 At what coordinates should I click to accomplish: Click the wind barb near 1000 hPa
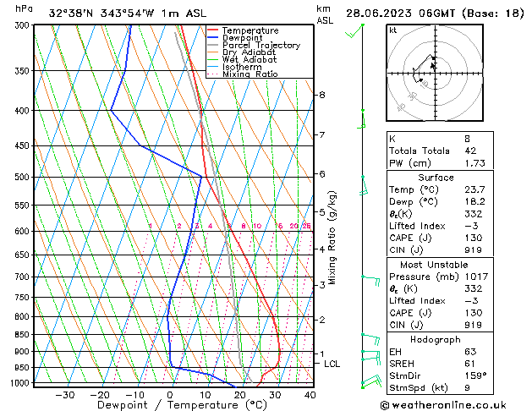coord(371,381)
